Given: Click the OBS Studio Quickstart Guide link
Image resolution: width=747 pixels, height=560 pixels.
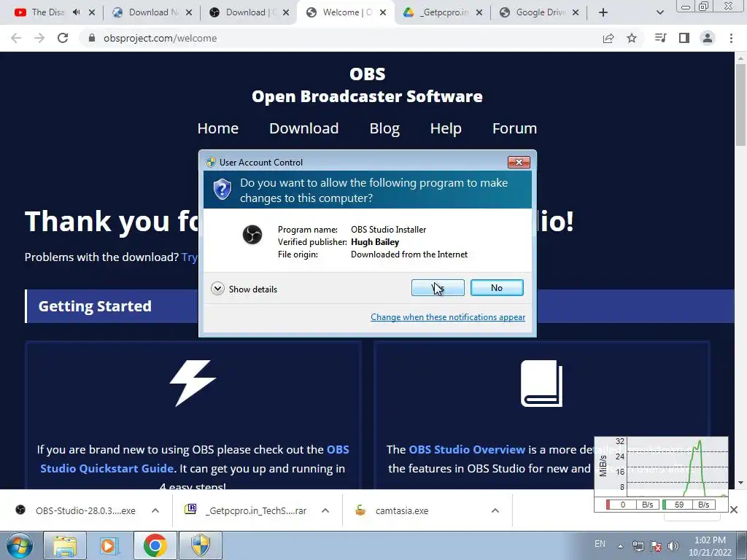Looking at the screenshot, I should (194, 459).
